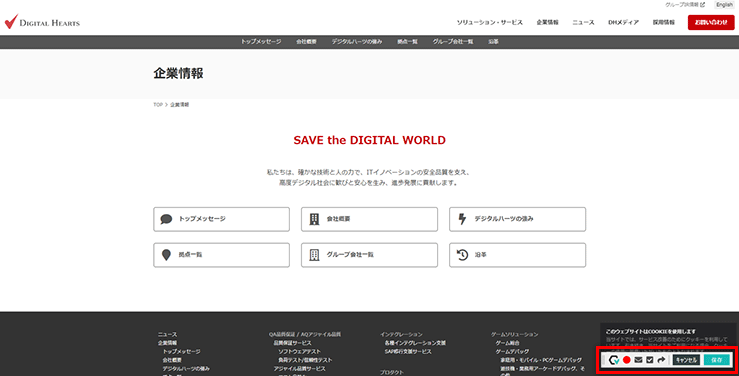Click the footer heading ゲームソリューション
This screenshot has height=376, width=739.
pos(514,335)
